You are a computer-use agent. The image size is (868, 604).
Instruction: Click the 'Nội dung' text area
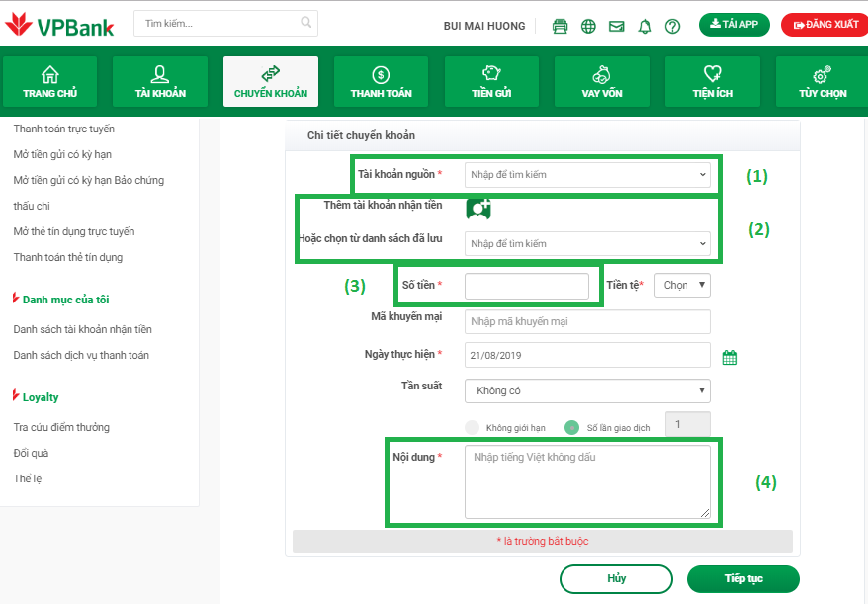coord(587,481)
